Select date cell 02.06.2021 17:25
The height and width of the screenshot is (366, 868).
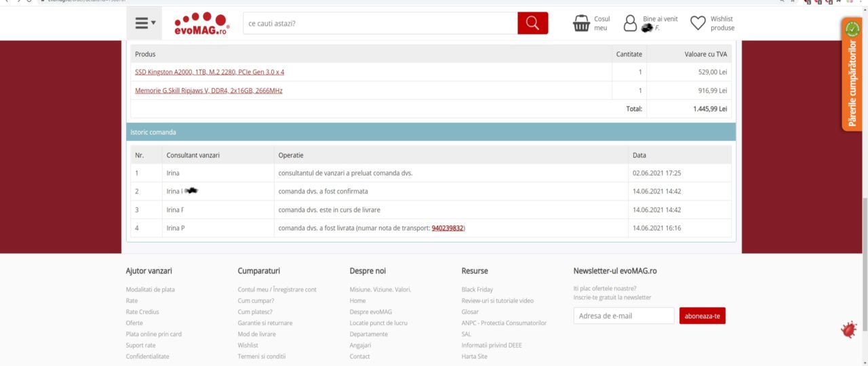656,173
